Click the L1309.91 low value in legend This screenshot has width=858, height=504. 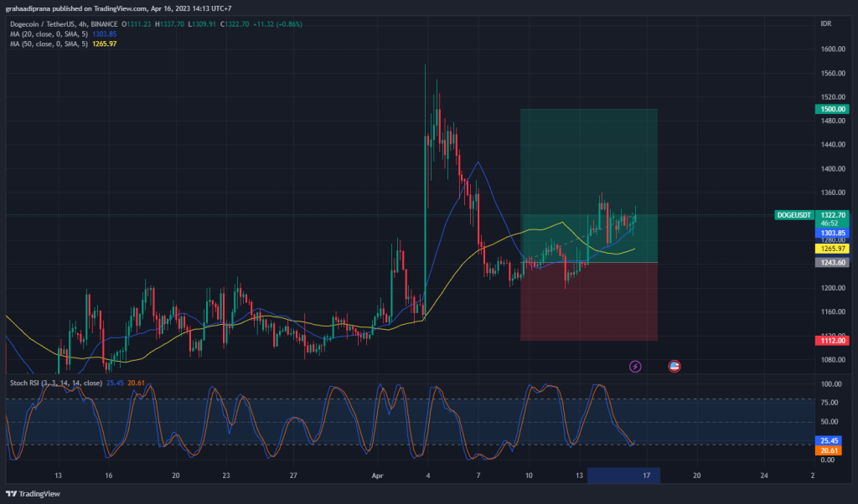(202, 24)
